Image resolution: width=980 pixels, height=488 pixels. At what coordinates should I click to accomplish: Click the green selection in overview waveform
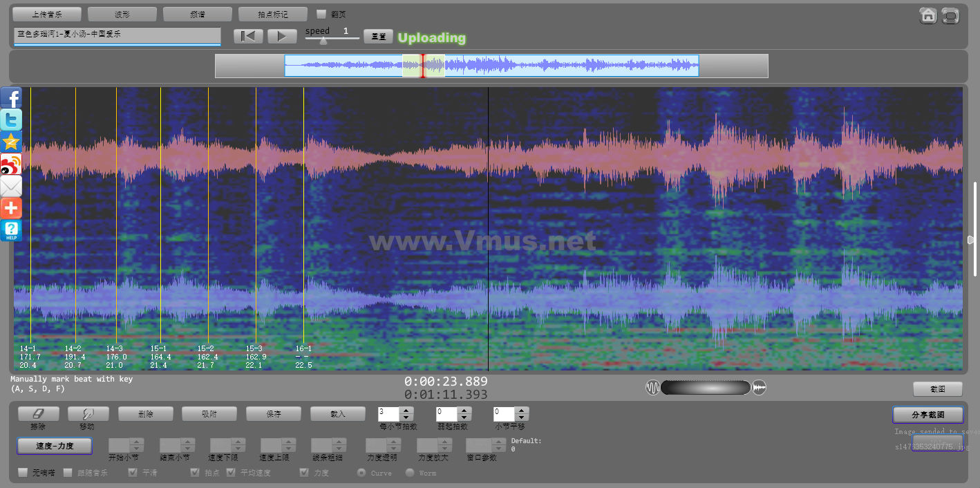(424, 66)
